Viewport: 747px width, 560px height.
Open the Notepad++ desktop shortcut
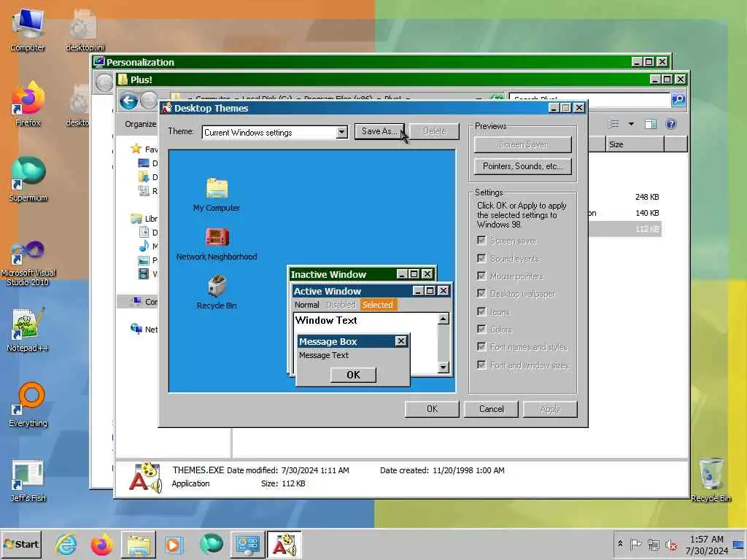tap(28, 330)
